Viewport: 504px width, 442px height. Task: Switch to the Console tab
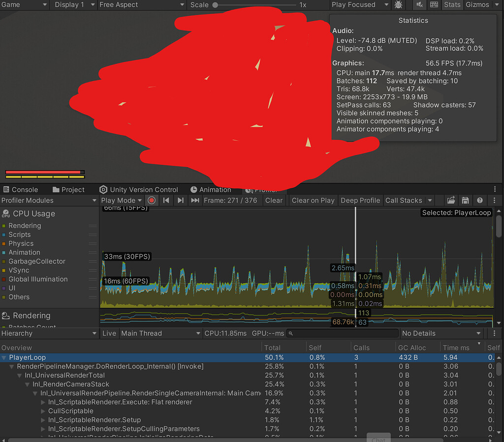click(20, 189)
